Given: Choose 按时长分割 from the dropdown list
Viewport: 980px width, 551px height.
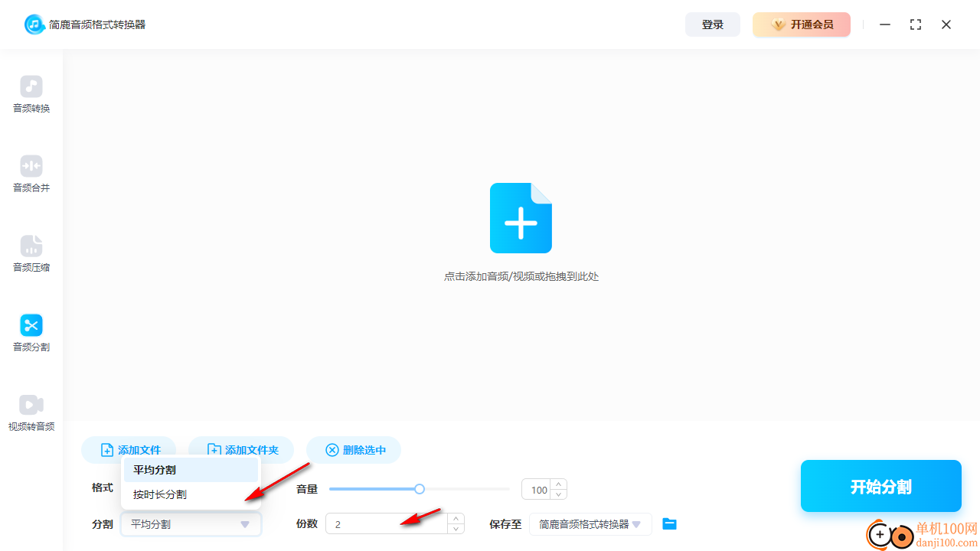Looking at the screenshot, I should tap(191, 494).
